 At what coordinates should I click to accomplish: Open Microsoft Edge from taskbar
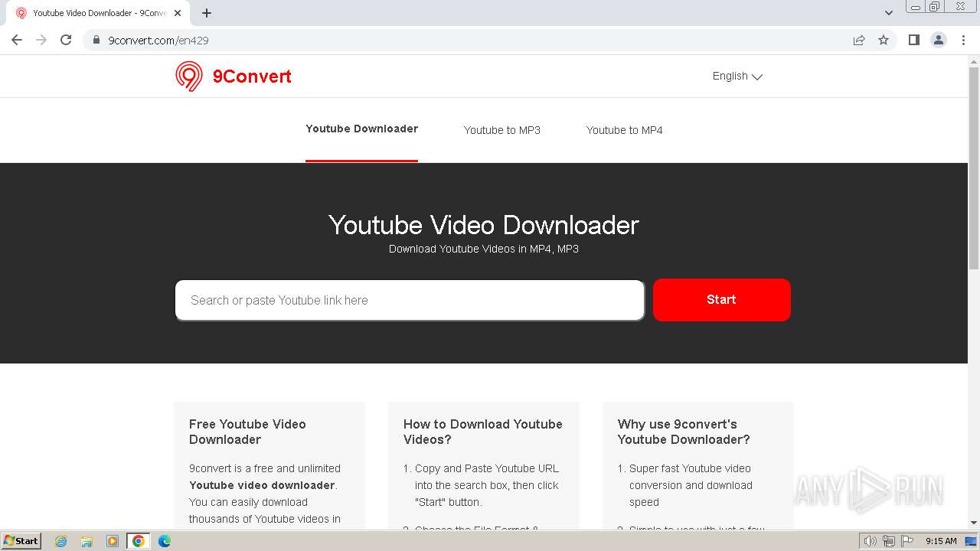click(x=165, y=541)
